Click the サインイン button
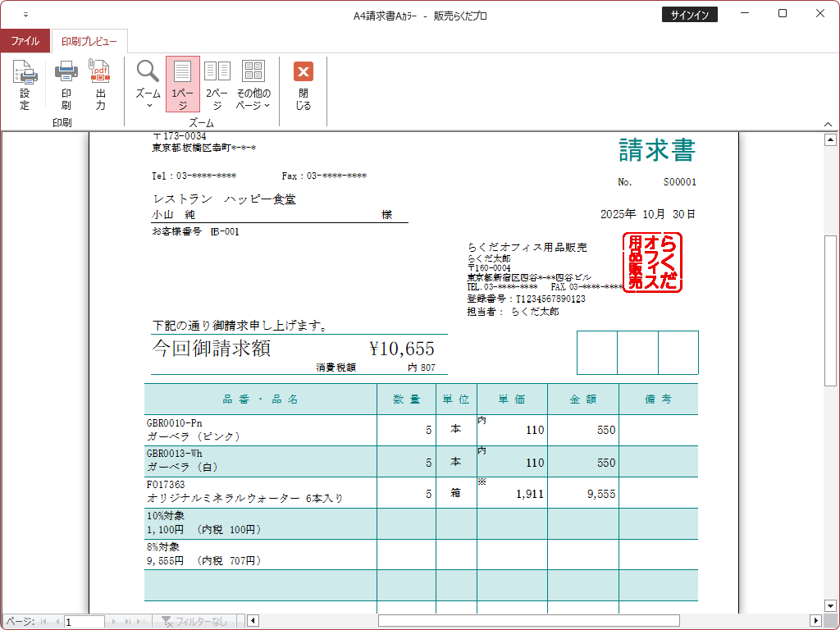Viewport: 840px width, 630px height. [x=689, y=15]
